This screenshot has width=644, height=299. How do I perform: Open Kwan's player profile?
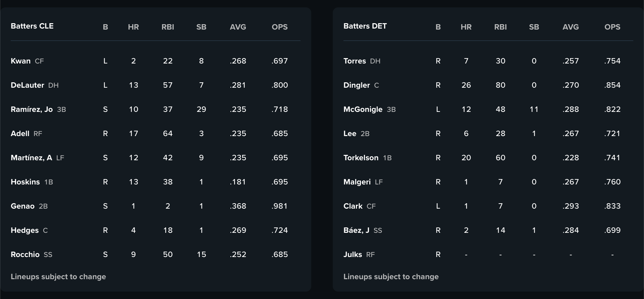click(20, 61)
